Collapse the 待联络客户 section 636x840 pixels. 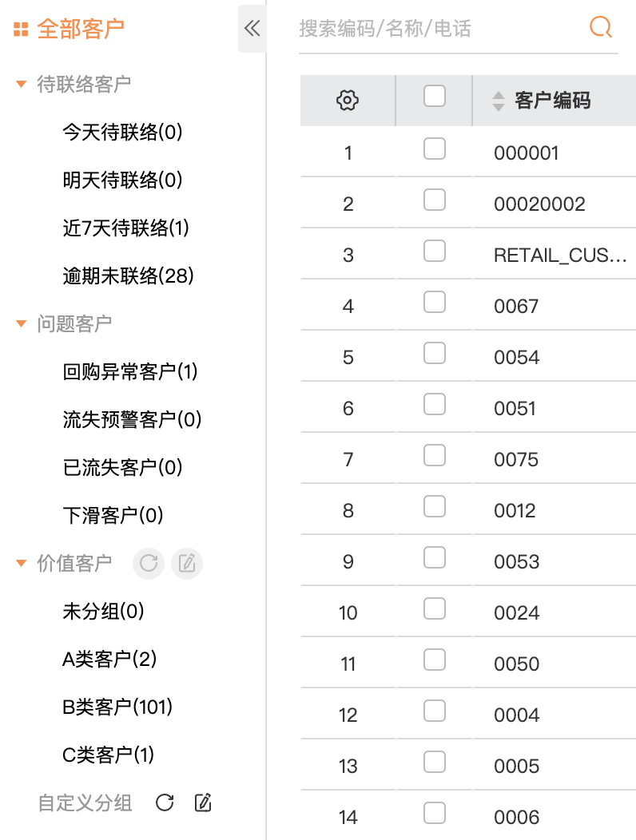click(22, 84)
